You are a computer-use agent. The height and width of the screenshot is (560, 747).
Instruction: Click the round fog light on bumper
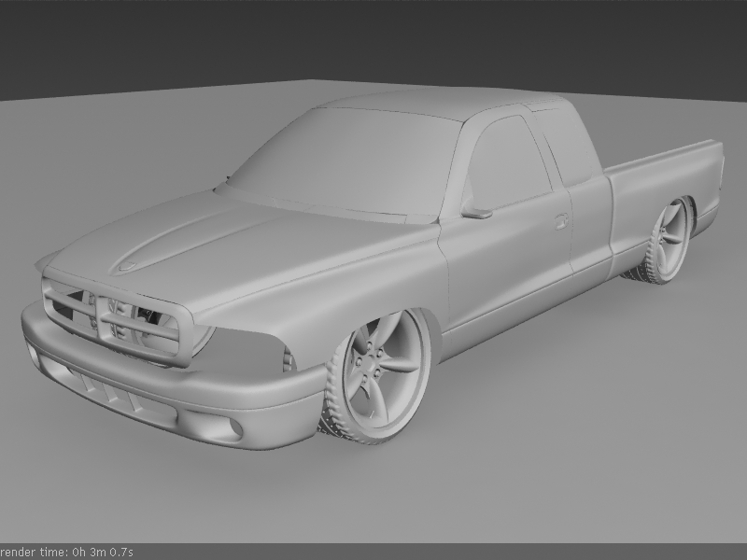233,428
